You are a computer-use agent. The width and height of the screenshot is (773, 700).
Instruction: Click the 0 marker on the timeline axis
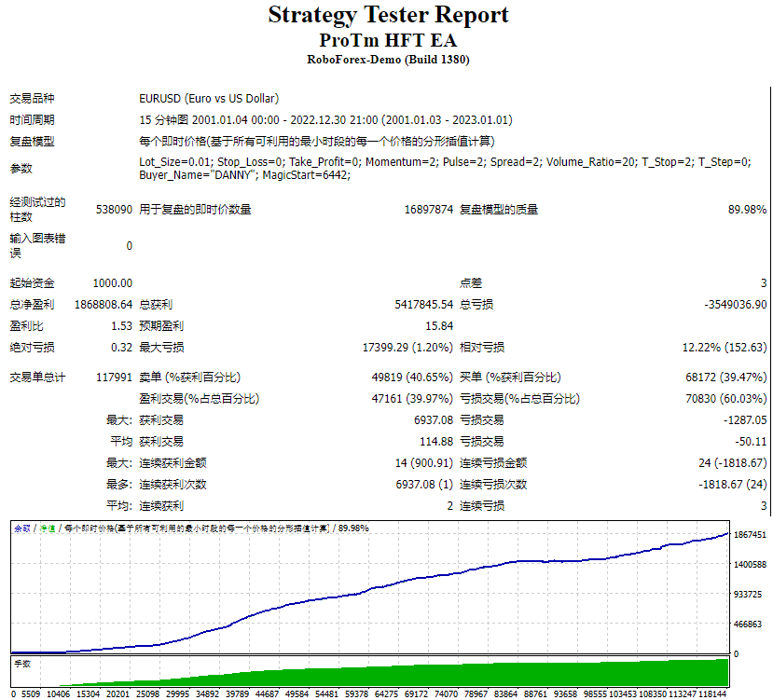click(8, 693)
